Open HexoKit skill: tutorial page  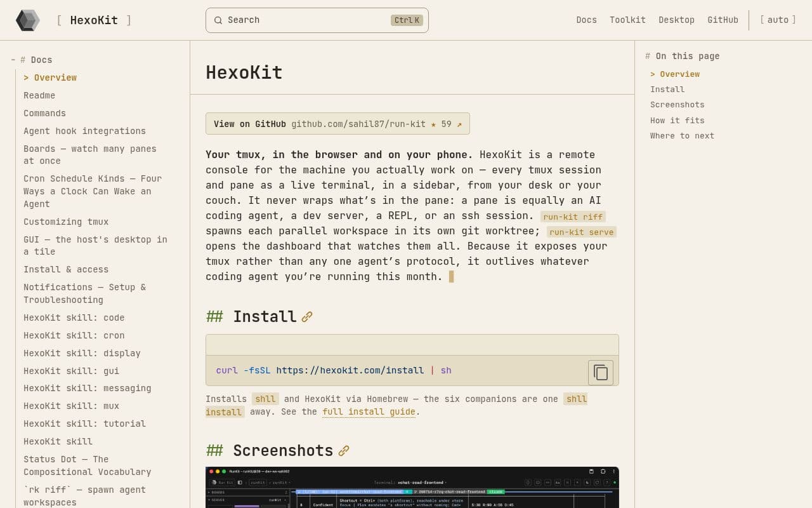(x=84, y=424)
